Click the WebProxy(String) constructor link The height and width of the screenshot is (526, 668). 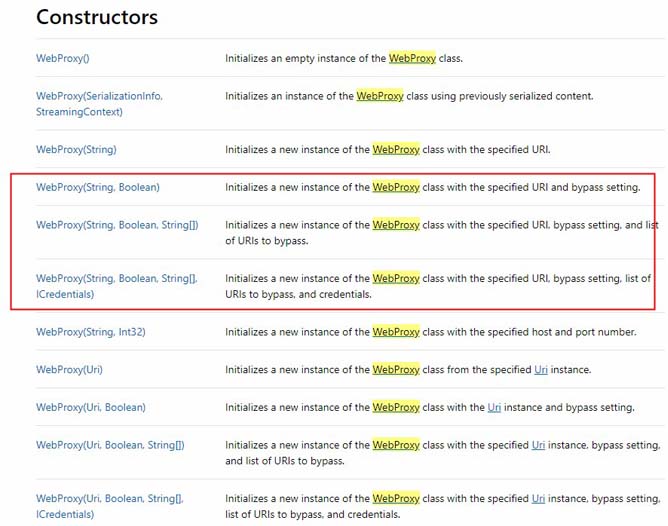click(76, 149)
